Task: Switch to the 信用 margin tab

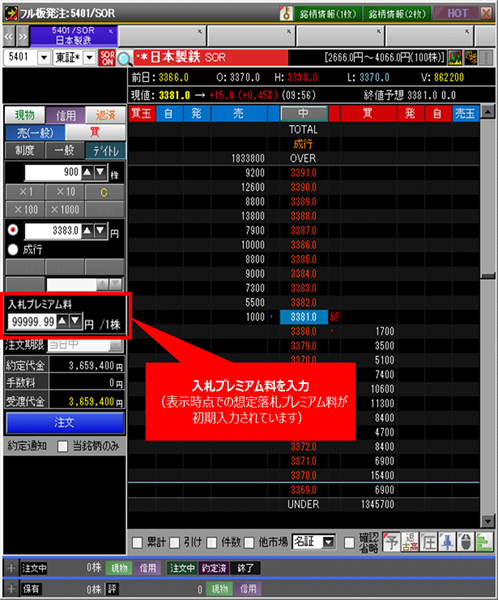Action: coord(66,115)
